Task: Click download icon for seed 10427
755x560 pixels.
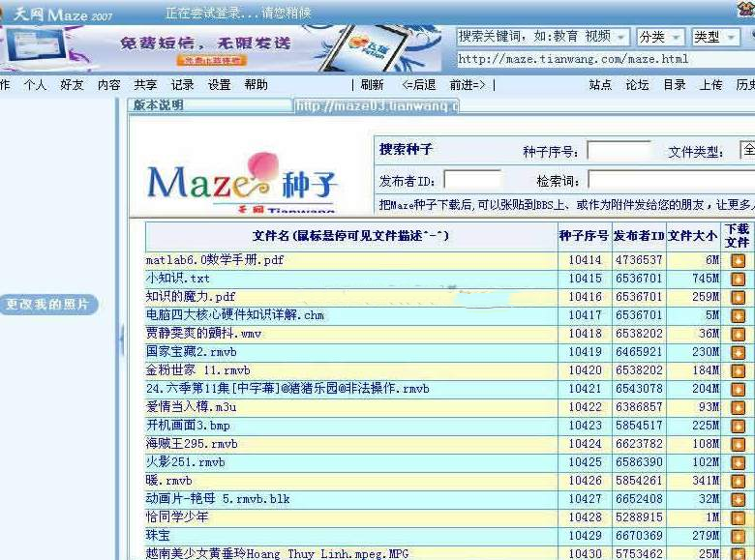Action: click(x=738, y=499)
